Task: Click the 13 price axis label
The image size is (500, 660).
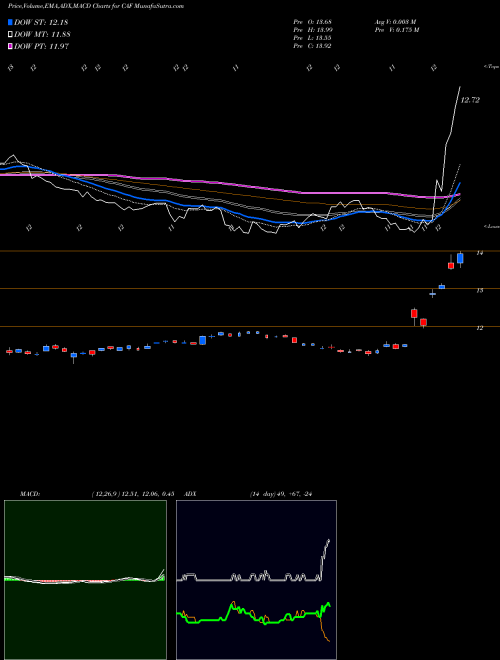Action: pyautogui.click(x=479, y=290)
